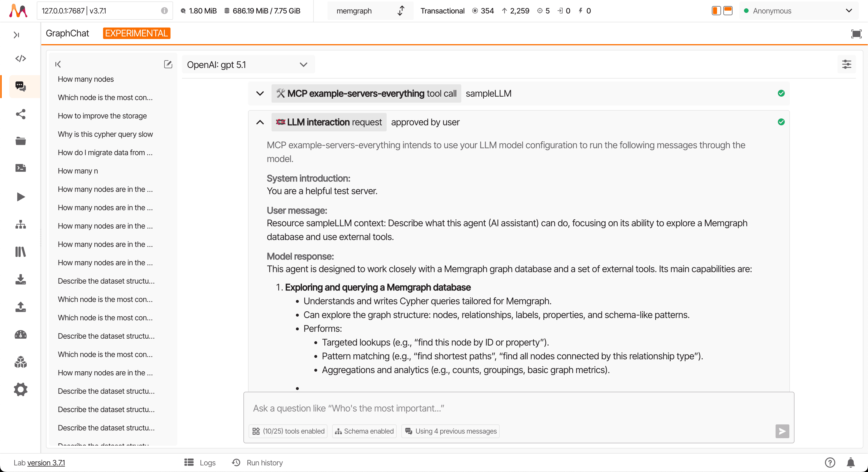868x472 pixels.
Task: Open the Anonymous user account dropdown
Action: 799,11
